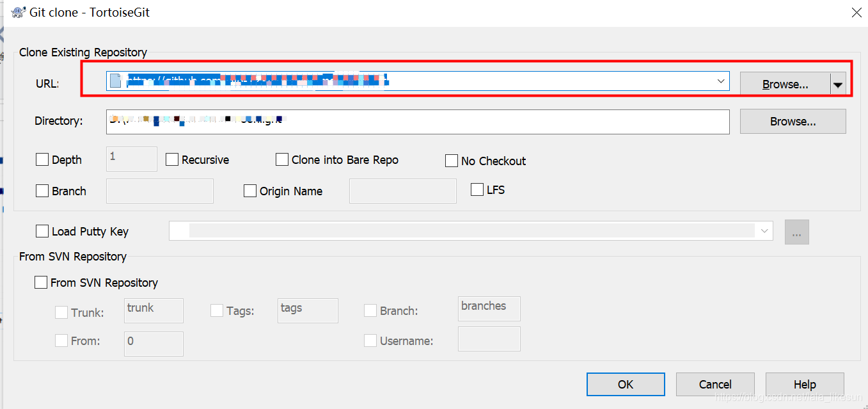
Task: Click the Depth value field
Action: click(x=131, y=159)
